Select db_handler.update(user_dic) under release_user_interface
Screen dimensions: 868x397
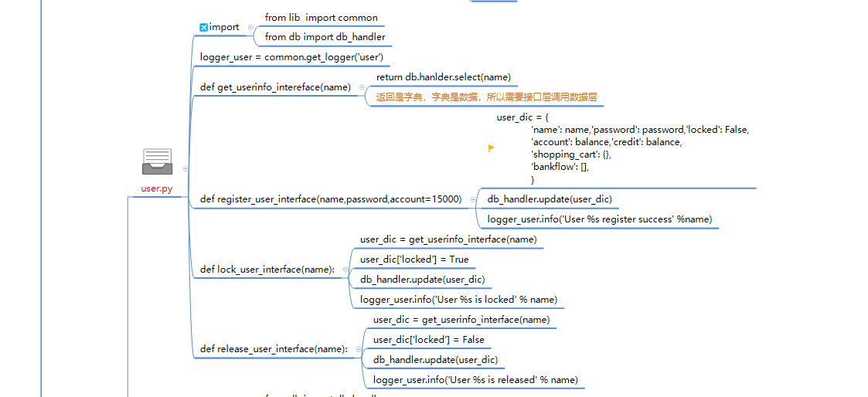[436, 360]
